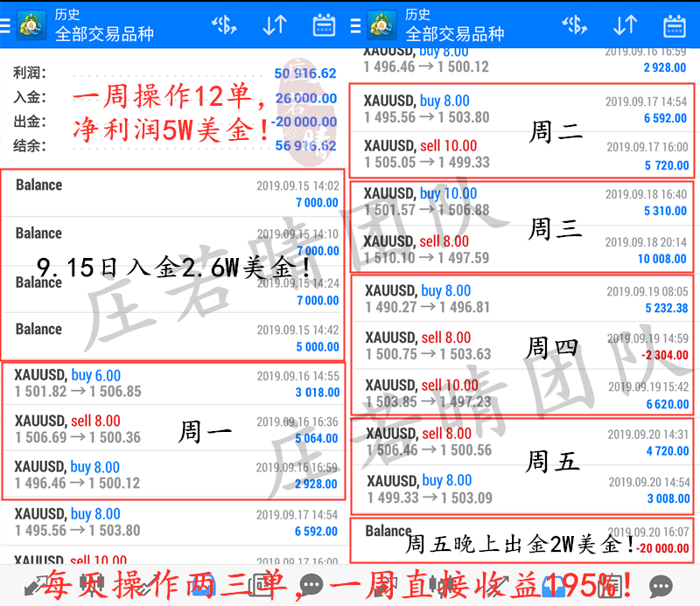Open XAUUSD buy 8.00 trade 3 008.00
The width and height of the screenshot is (700, 606).
[x=522, y=490]
